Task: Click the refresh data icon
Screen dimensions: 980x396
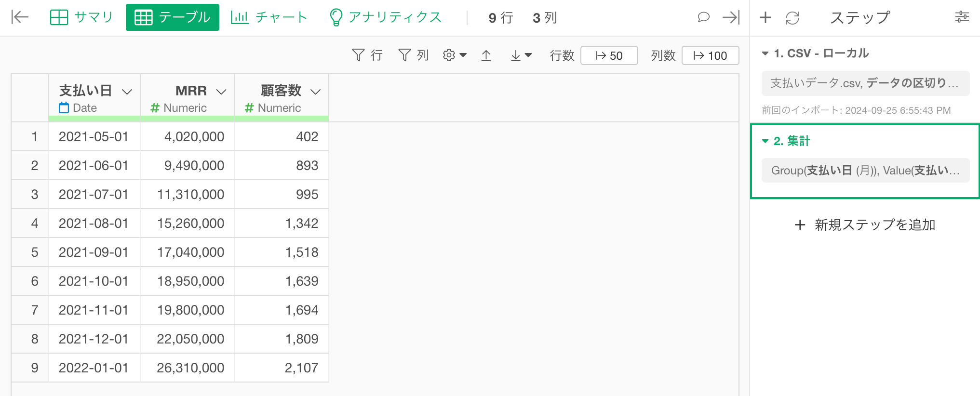Action: 792,18
